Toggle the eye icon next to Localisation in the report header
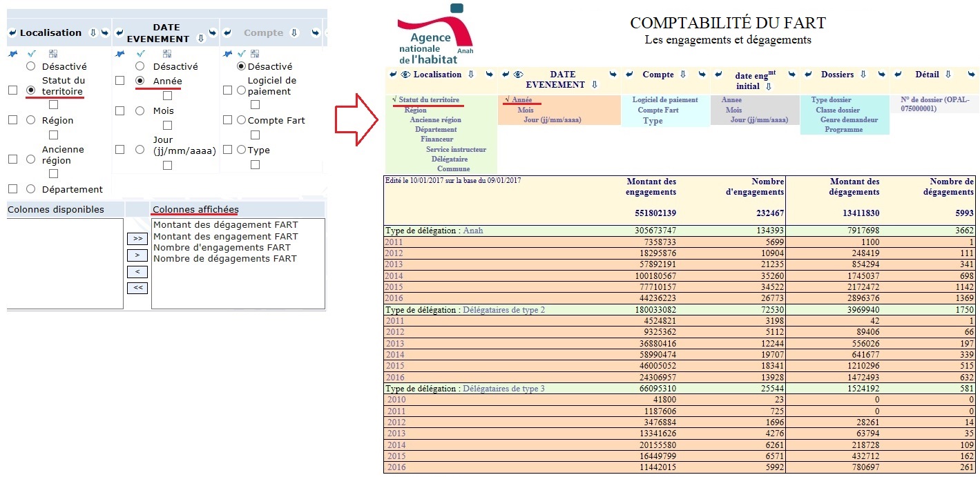 click(405, 75)
